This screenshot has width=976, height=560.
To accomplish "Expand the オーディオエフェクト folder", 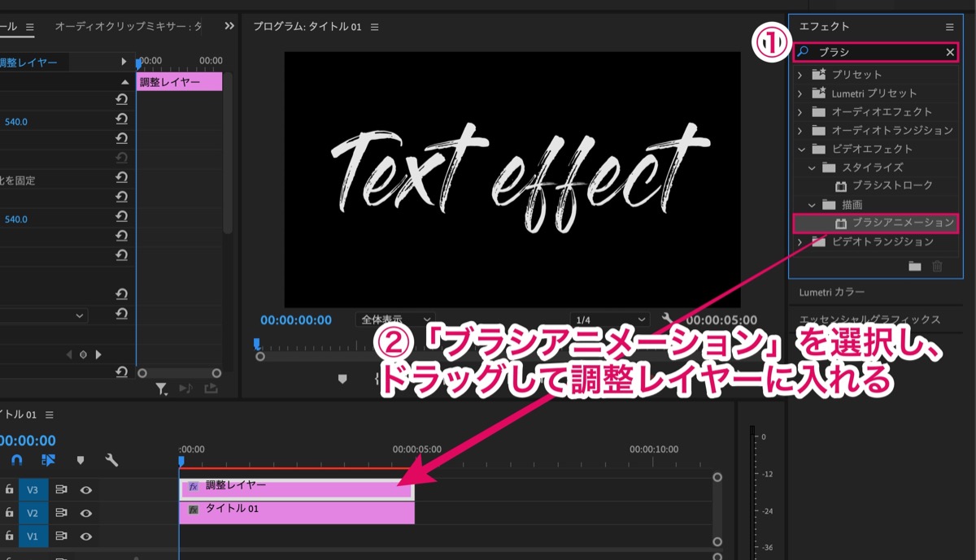I will click(800, 111).
